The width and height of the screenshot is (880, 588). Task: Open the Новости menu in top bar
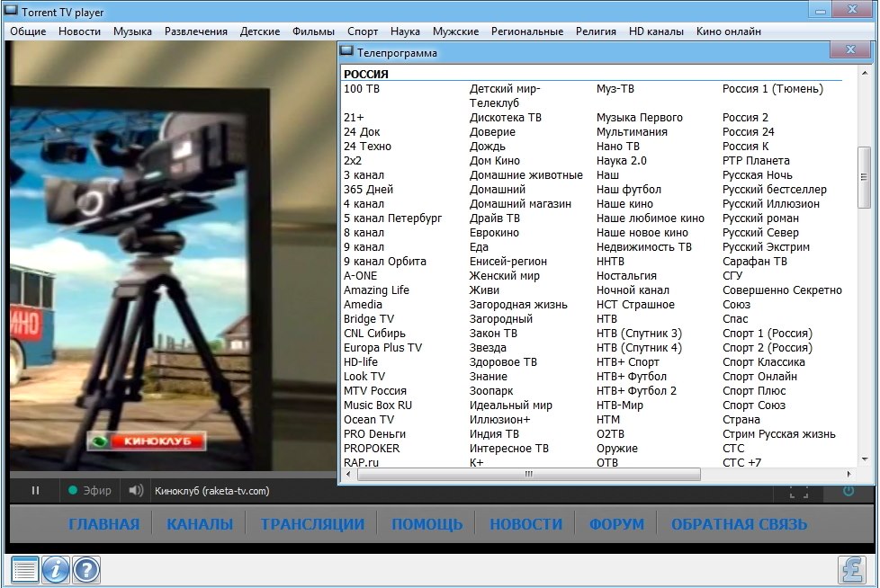pos(80,31)
